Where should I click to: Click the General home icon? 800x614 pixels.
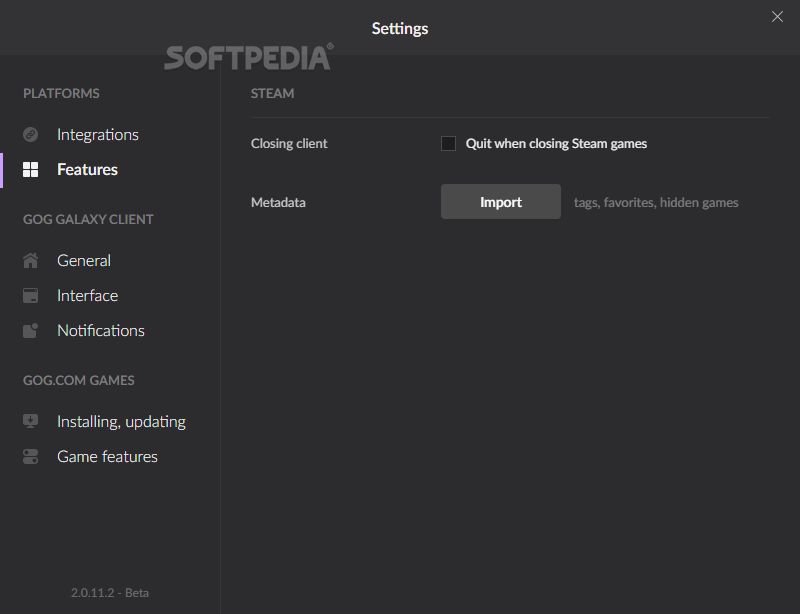pyautogui.click(x=31, y=260)
